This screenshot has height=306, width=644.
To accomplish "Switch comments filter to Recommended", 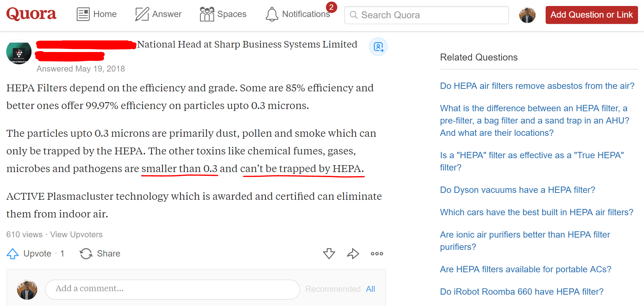I will click(x=333, y=289).
